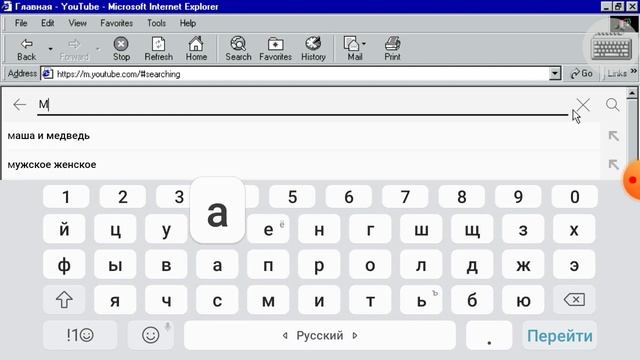The image size is (640, 360).
Task: Go to the Home page
Action: (x=196, y=49)
